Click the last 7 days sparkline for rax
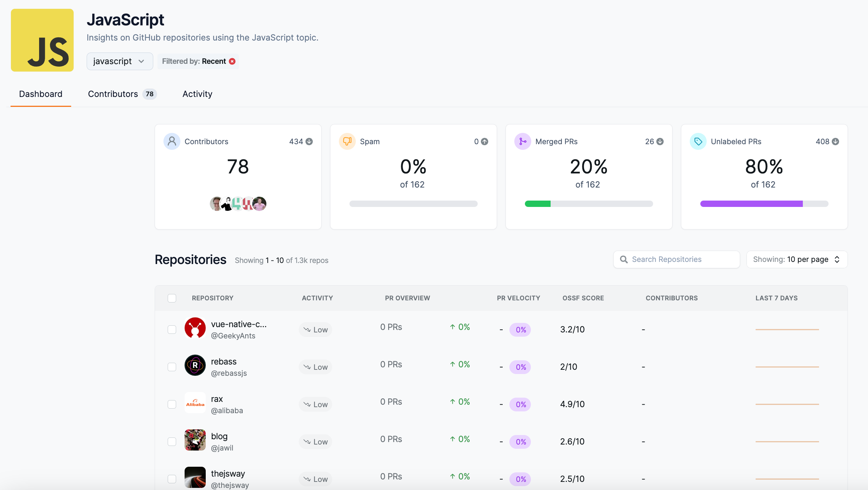Screen dimensions: 868x490 coord(787,404)
